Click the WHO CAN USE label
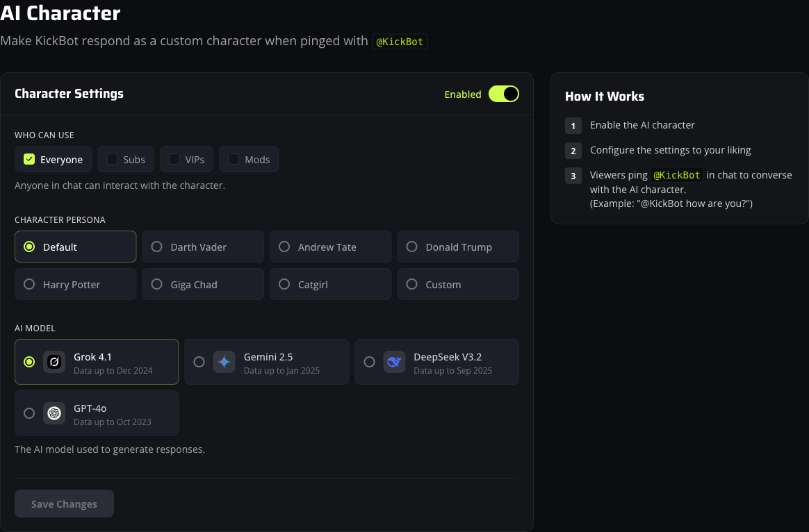 pos(44,135)
